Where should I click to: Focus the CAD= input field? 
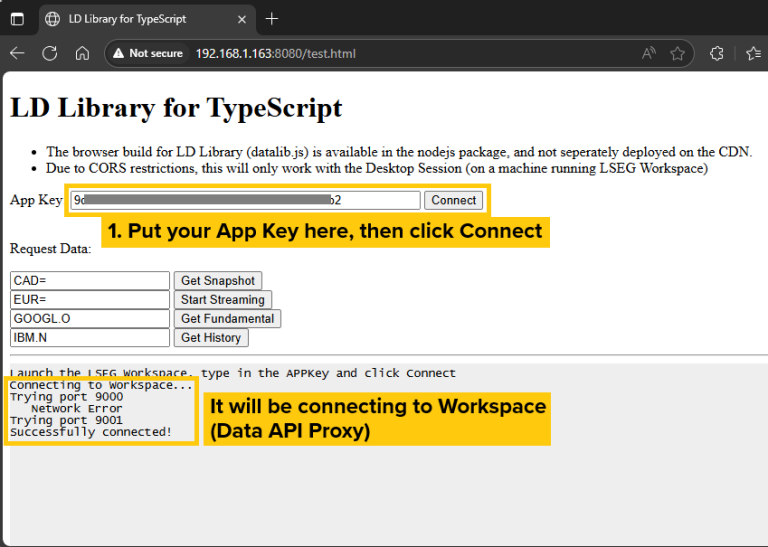90,281
